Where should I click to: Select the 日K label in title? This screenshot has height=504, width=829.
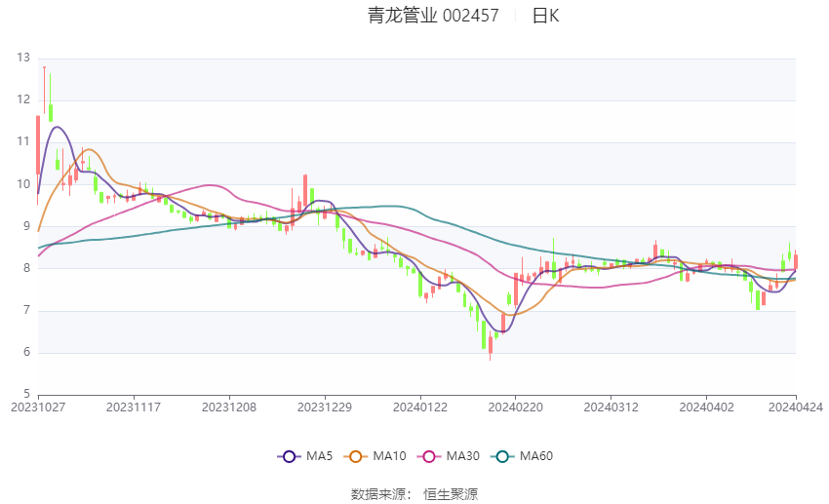(x=545, y=16)
